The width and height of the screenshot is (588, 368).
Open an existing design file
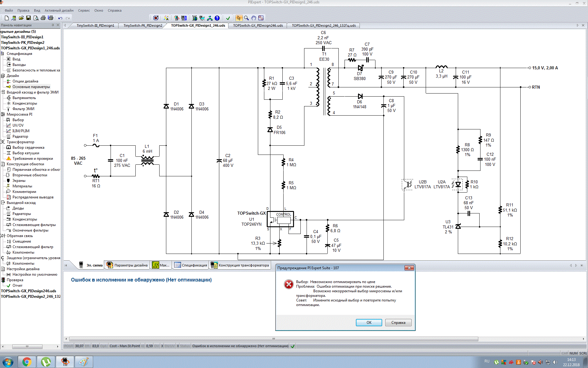coord(21,18)
